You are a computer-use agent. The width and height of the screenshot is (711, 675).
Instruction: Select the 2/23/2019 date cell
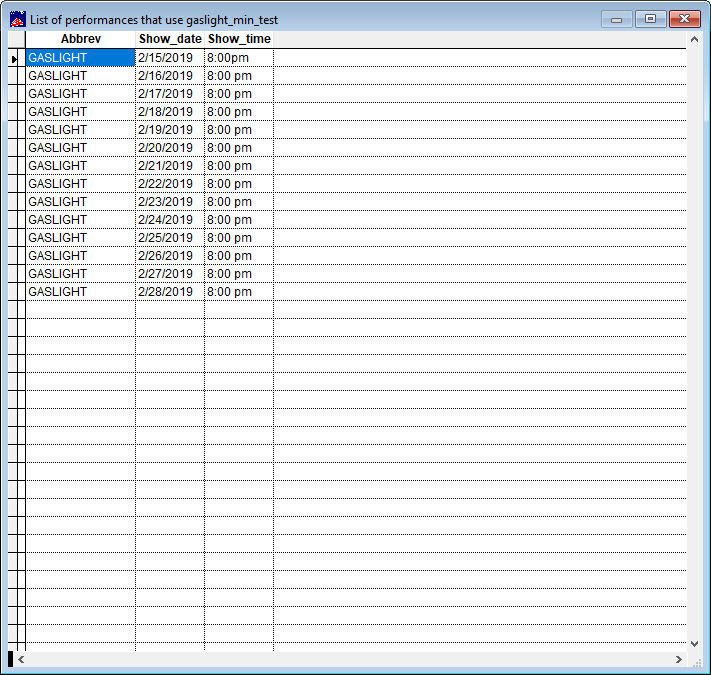tap(170, 202)
